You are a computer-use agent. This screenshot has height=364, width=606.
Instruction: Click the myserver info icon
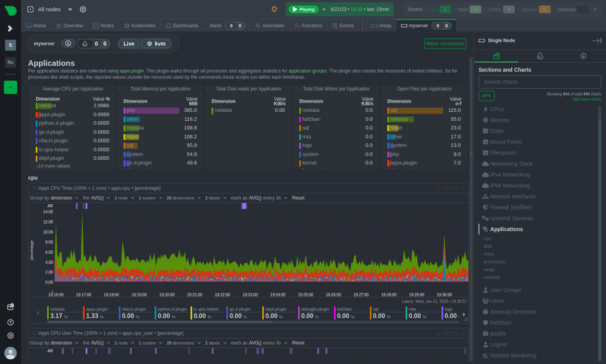coord(68,43)
